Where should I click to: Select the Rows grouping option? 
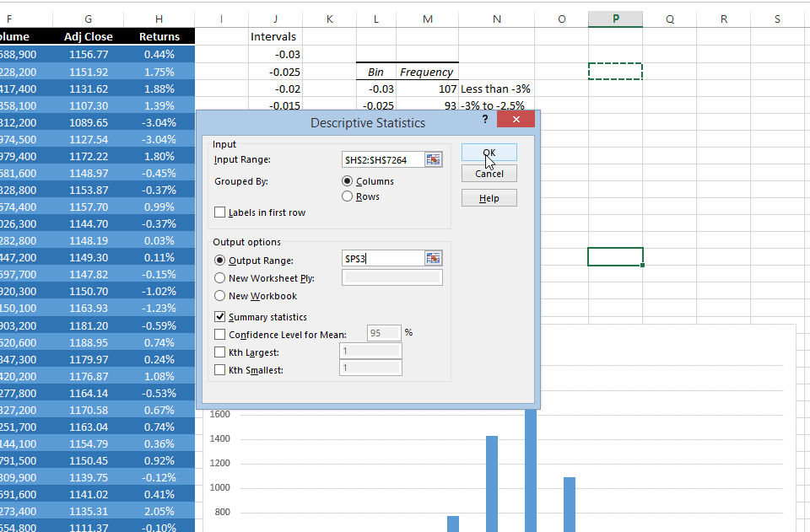tap(348, 196)
